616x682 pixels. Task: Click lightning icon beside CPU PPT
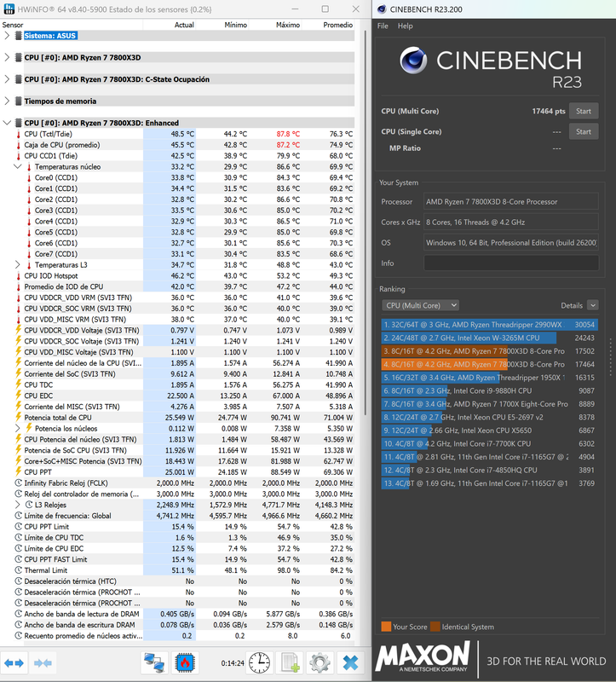(18, 471)
